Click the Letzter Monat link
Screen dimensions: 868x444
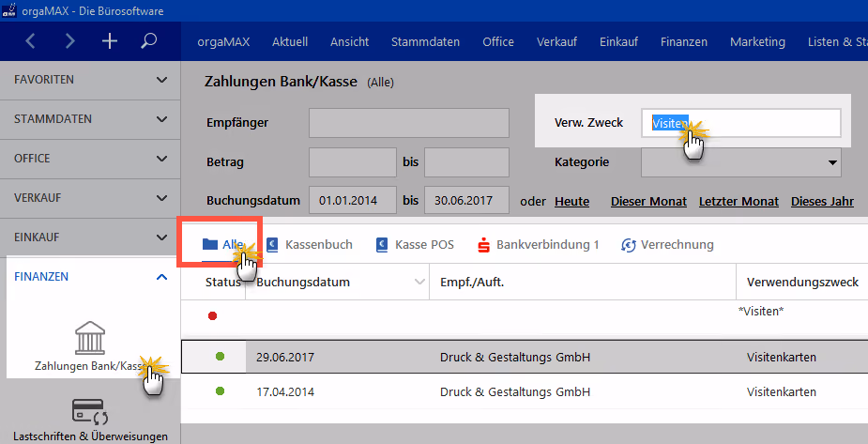739,202
